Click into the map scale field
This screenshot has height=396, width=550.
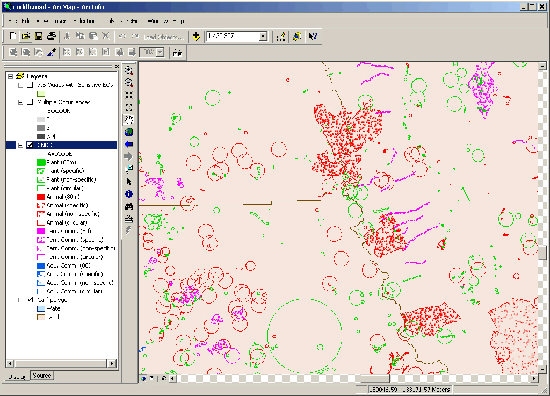[x=233, y=36]
